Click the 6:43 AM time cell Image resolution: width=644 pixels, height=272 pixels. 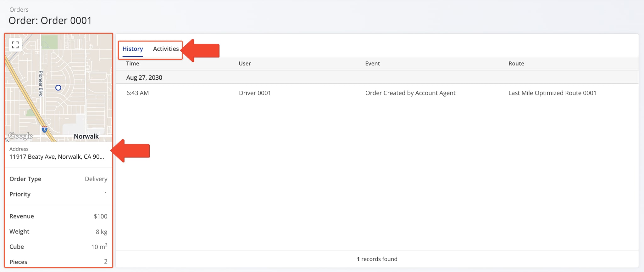(x=137, y=93)
